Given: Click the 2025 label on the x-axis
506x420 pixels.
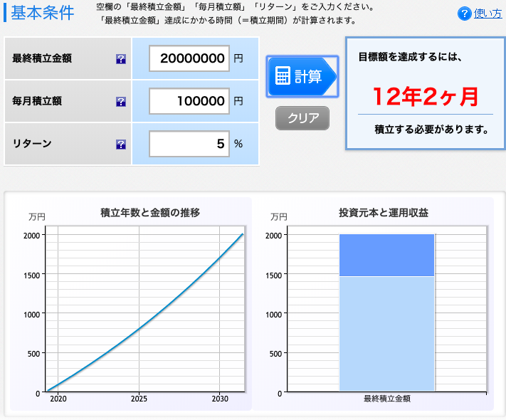Looking at the screenshot, I should 139,399.
